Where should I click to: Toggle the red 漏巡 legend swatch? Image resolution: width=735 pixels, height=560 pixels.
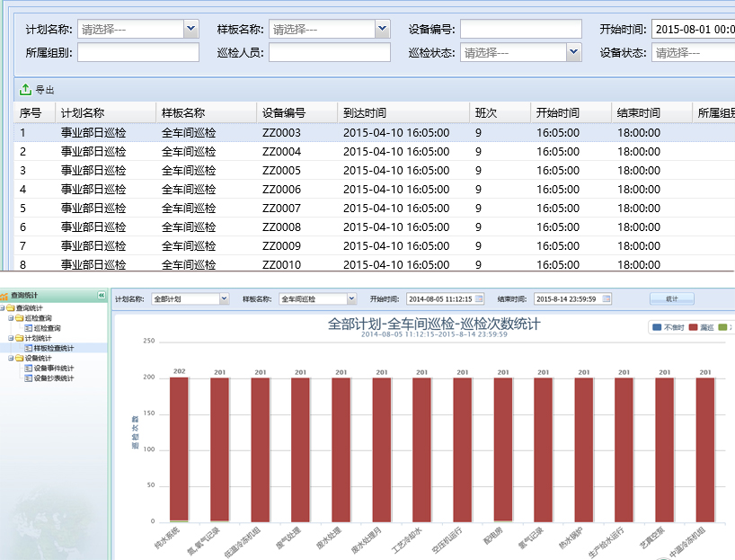coord(694,327)
